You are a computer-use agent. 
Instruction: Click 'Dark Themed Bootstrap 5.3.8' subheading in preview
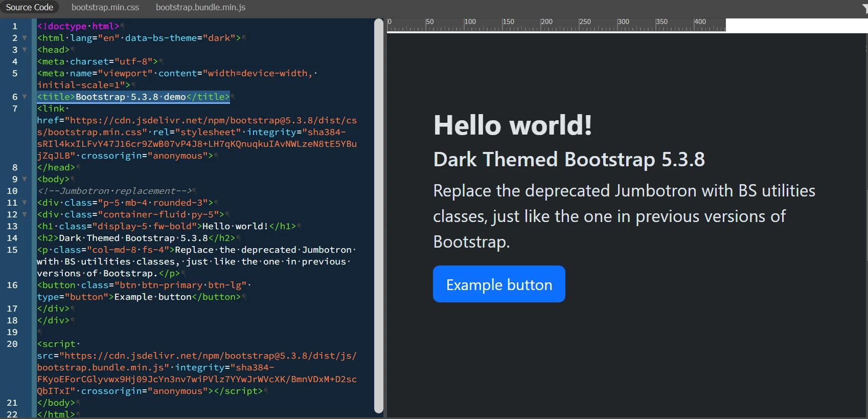569,159
